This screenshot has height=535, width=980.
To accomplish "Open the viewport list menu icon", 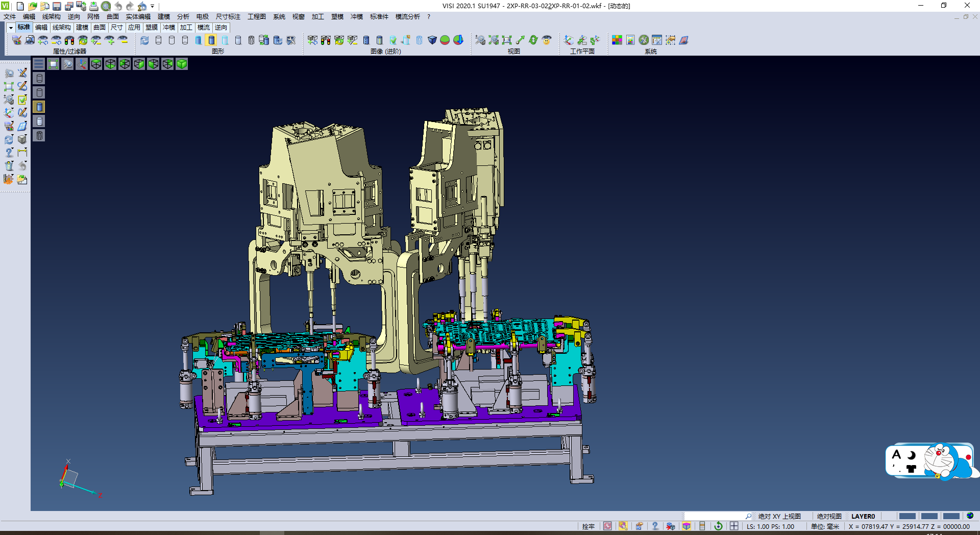I will pyautogui.click(x=39, y=64).
